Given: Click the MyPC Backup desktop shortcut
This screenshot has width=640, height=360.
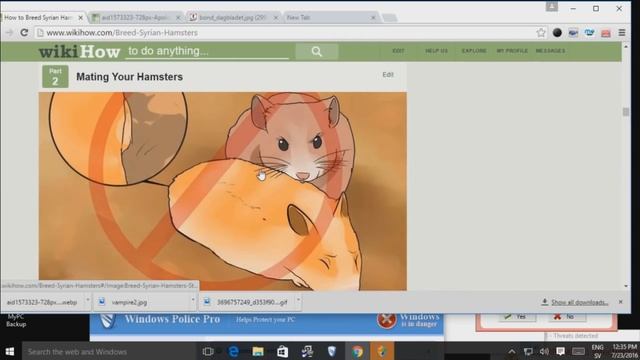Looking at the screenshot, I should click(16, 320).
